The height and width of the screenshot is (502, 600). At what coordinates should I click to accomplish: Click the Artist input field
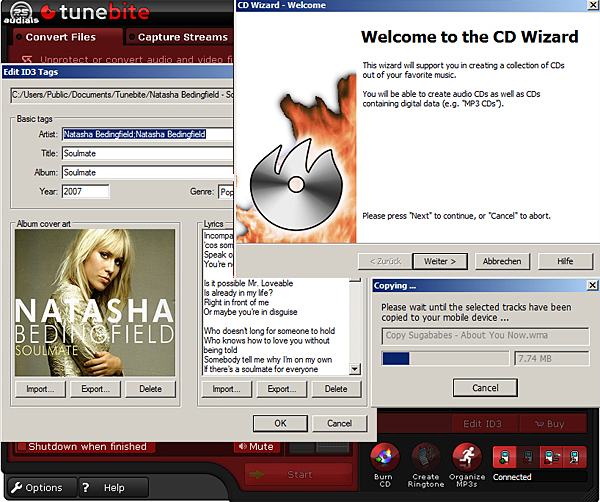[148, 134]
